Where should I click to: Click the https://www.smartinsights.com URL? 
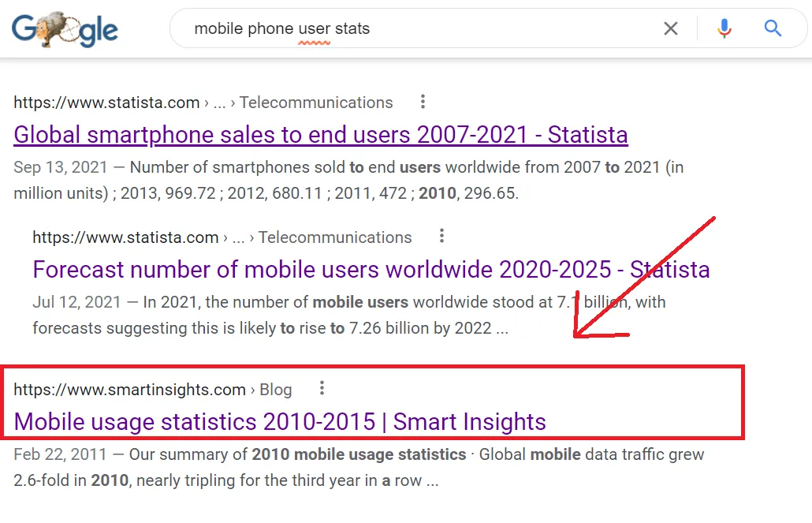(x=130, y=390)
